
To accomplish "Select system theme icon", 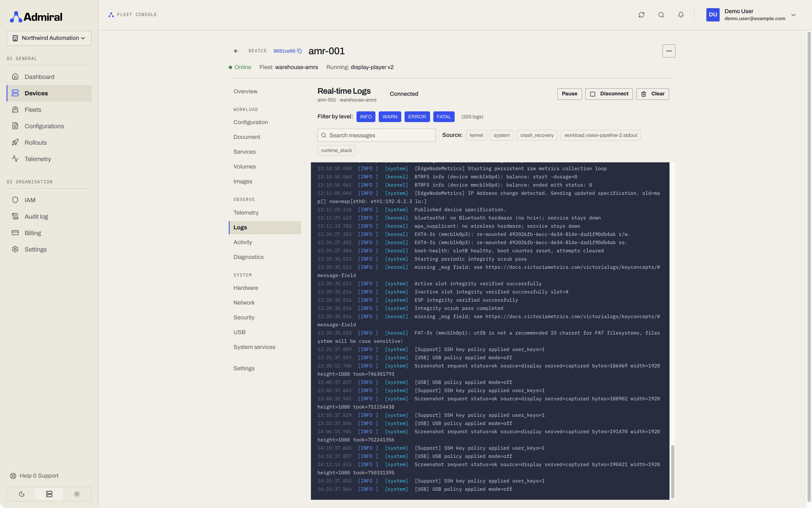I will coord(49,494).
